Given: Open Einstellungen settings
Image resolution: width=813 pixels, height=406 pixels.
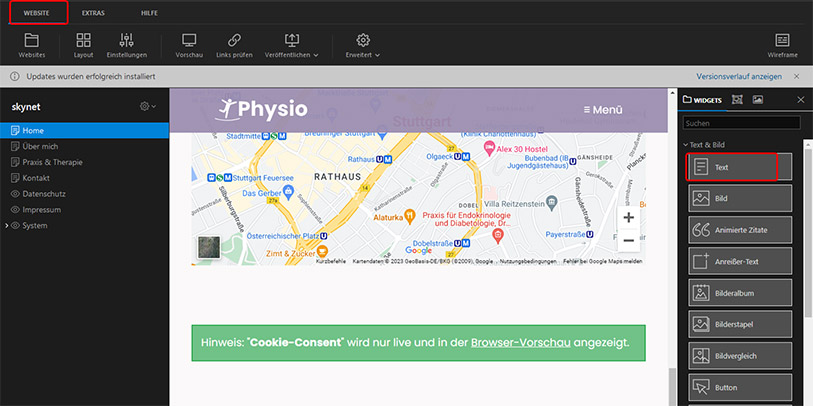Looking at the screenshot, I should [127, 46].
